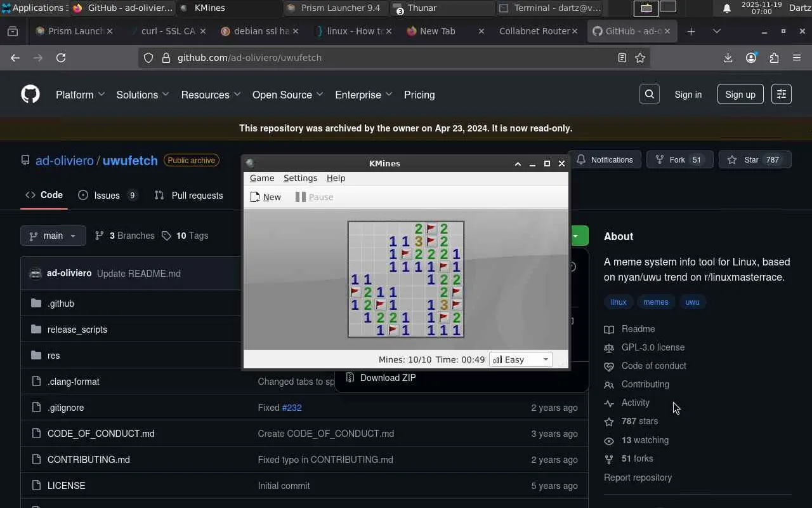Bookmark this page with the star icon

tap(640, 58)
